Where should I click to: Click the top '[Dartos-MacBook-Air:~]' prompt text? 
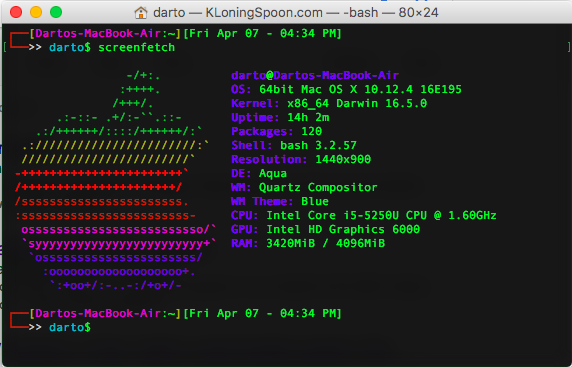tap(105, 34)
